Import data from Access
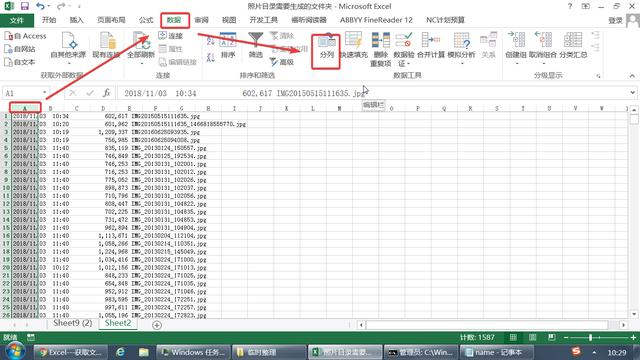This screenshot has height=360, width=640. click(25, 36)
